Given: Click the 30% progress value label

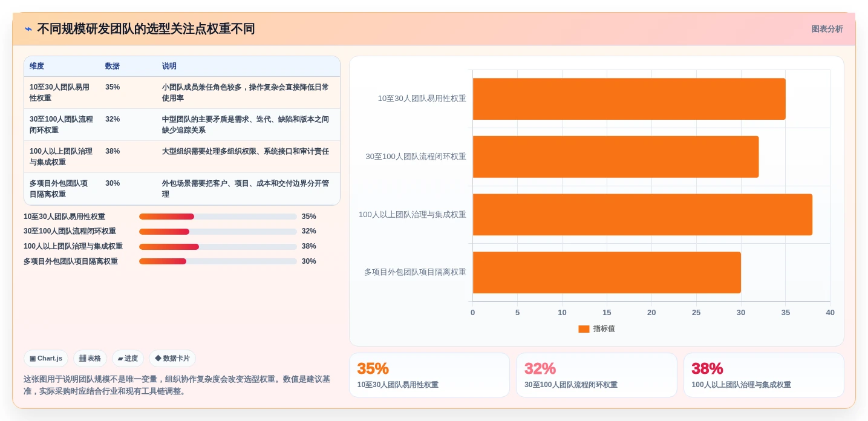Looking at the screenshot, I should tap(308, 261).
